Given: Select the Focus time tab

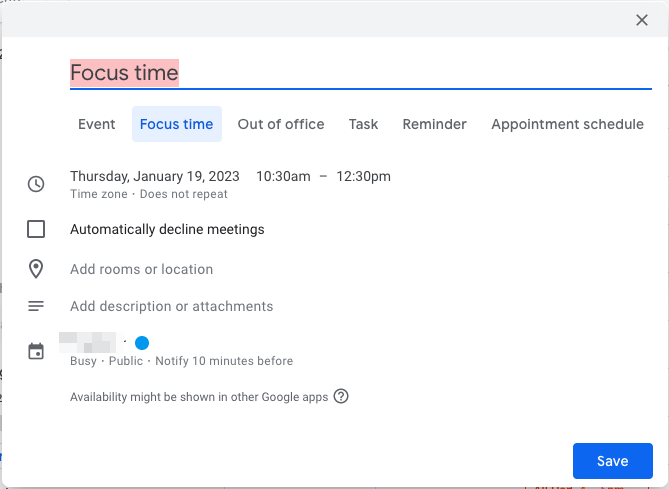Looking at the screenshot, I should [176, 124].
